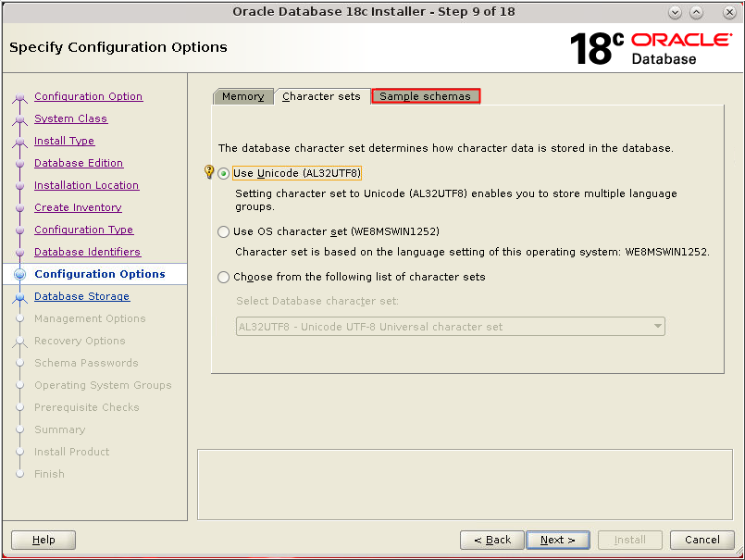Open Configuration Type step link

click(x=83, y=230)
